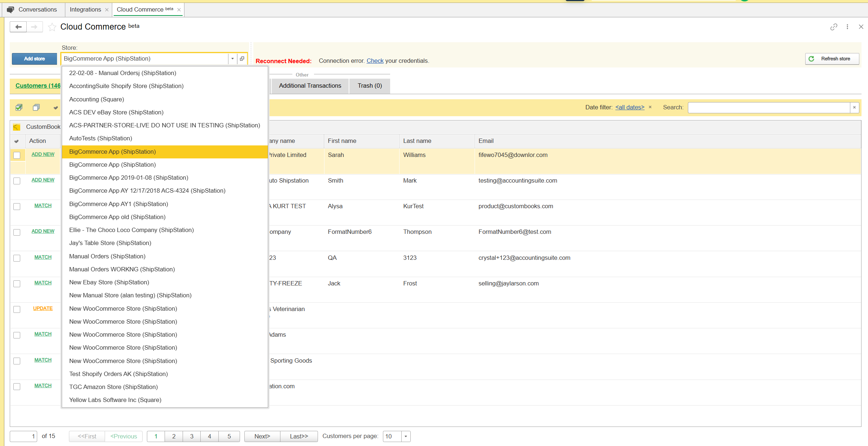Click the open store record icon
The width and height of the screenshot is (868, 446).
[x=242, y=58]
